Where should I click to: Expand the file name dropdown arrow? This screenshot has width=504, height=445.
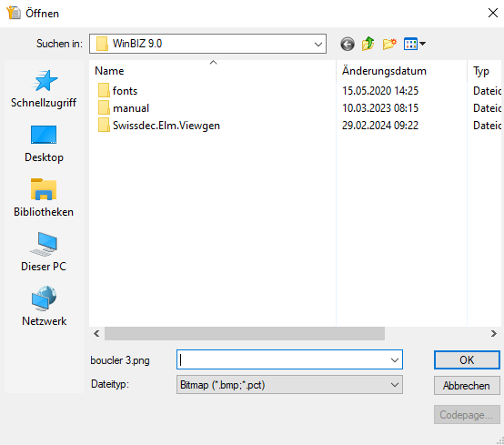click(x=395, y=360)
